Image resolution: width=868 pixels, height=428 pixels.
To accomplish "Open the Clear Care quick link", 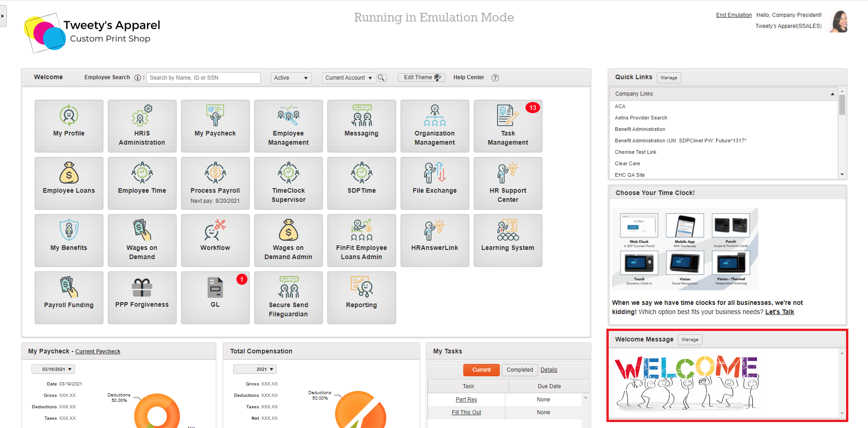I will (x=627, y=163).
